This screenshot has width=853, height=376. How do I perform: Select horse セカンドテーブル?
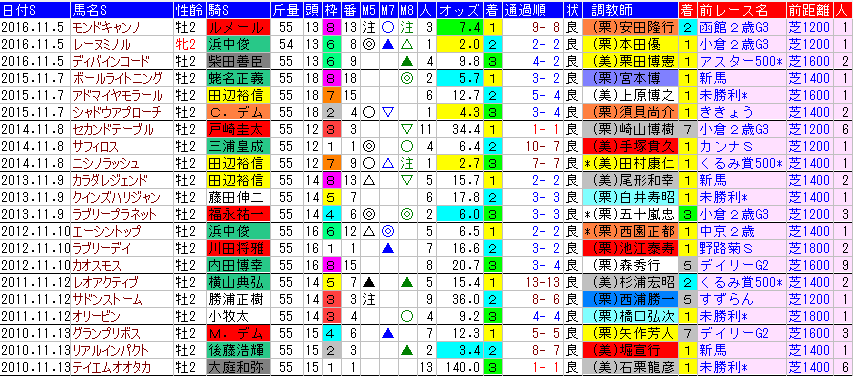pos(112,130)
